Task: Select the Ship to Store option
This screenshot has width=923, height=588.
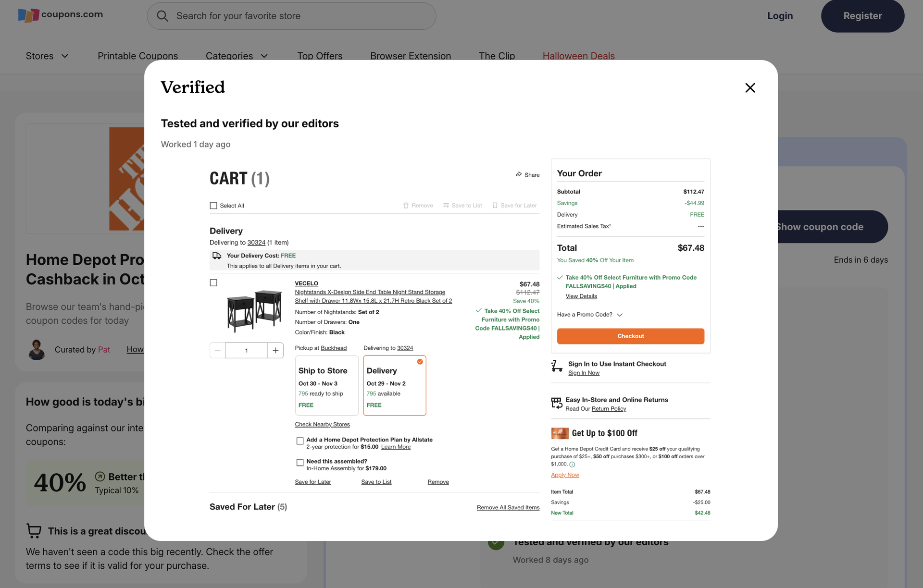Action: click(326, 385)
